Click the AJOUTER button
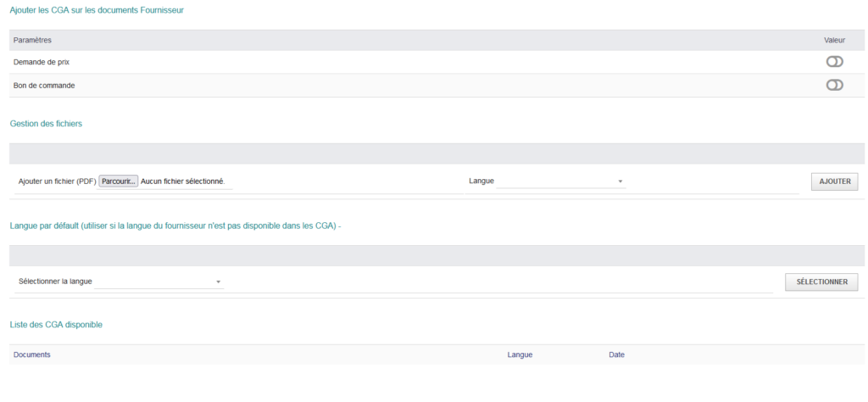868x402 pixels. 835,181
